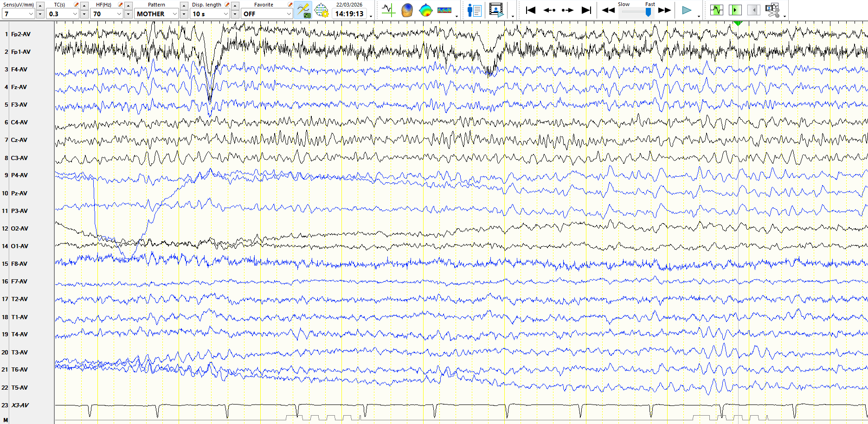Decrease sensitivity with the Sens down arrow

tap(40, 14)
